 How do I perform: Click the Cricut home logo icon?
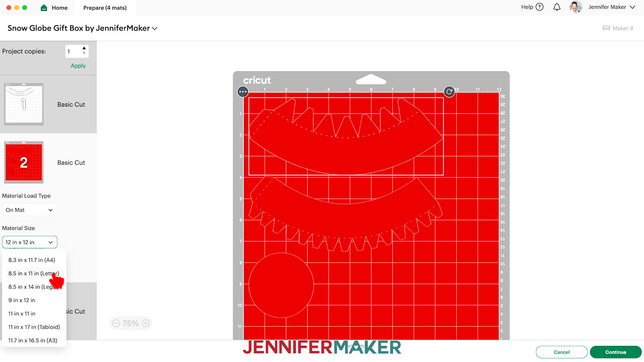(44, 8)
